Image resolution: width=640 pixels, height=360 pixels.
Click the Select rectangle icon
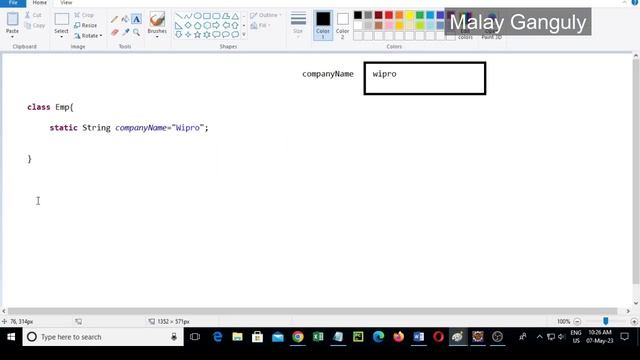pos(61,19)
